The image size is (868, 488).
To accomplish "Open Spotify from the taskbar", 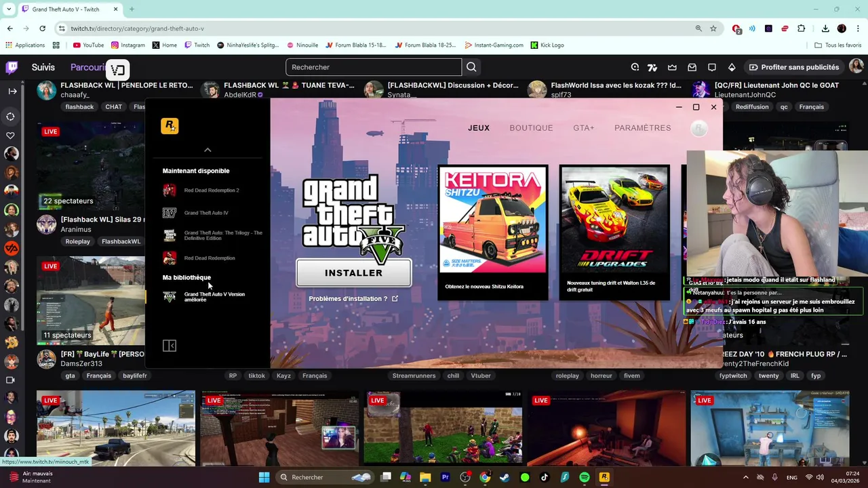I will (x=585, y=477).
